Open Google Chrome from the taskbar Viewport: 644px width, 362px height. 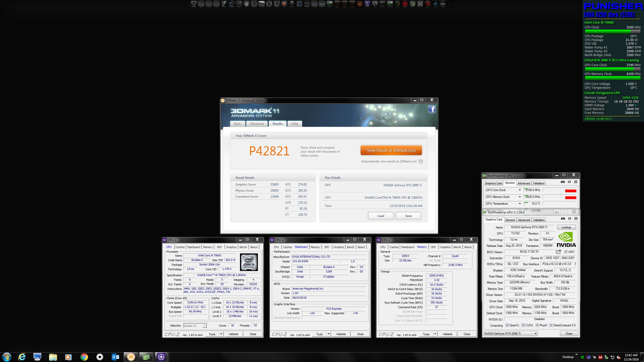click(x=84, y=357)
